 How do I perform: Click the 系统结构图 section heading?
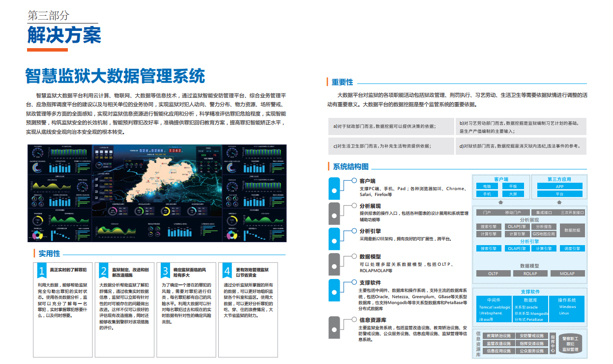tap(350, 167)
